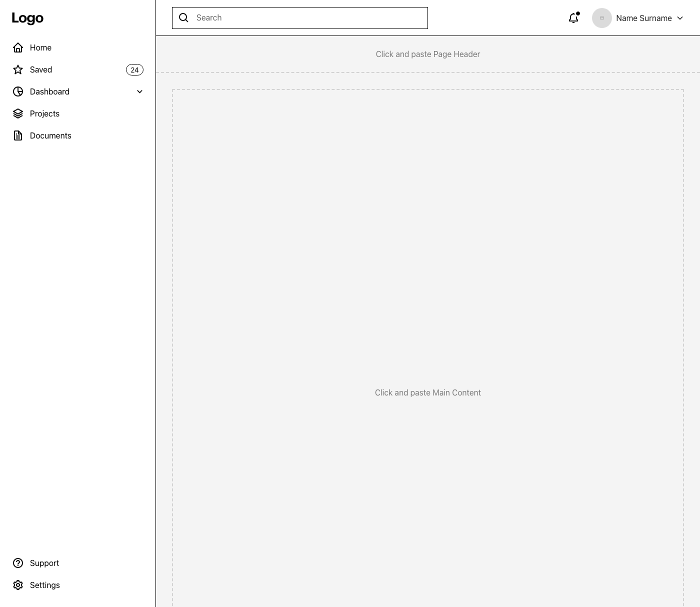
Task: Click the Home house icon
Action: click(x=18, y=47)
